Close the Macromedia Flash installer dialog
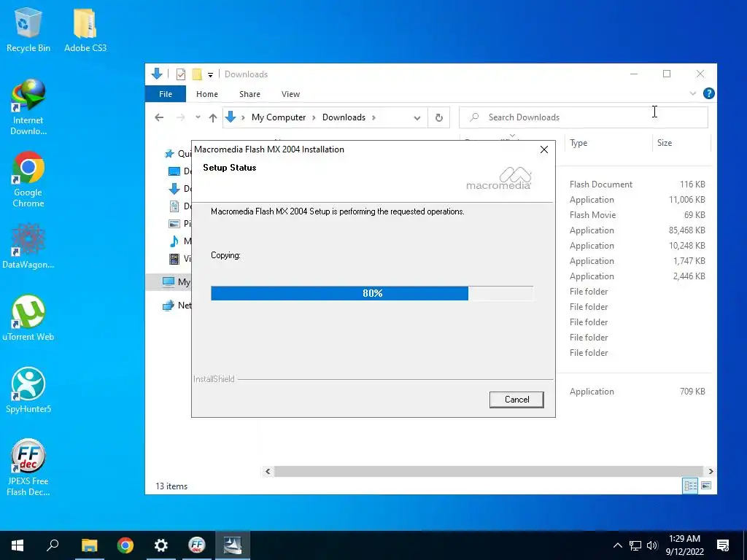This screenshot has width=747, height=560. (544, 149)
